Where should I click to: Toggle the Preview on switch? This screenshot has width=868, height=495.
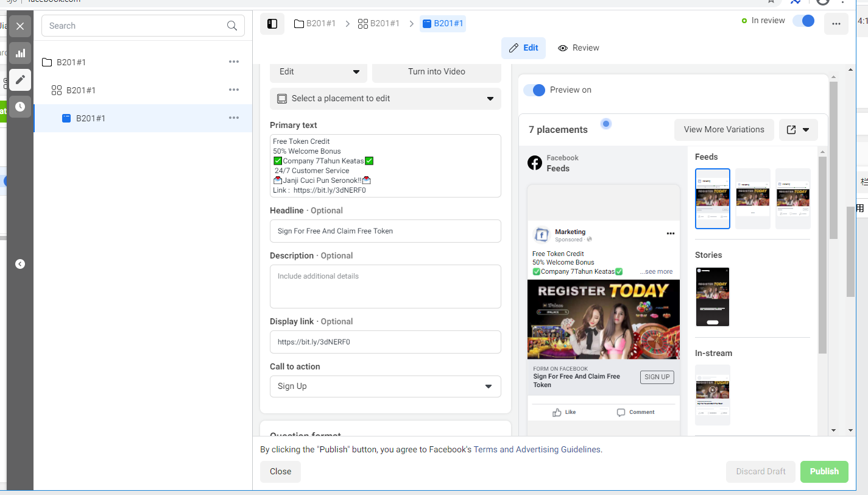coord(535,90)
